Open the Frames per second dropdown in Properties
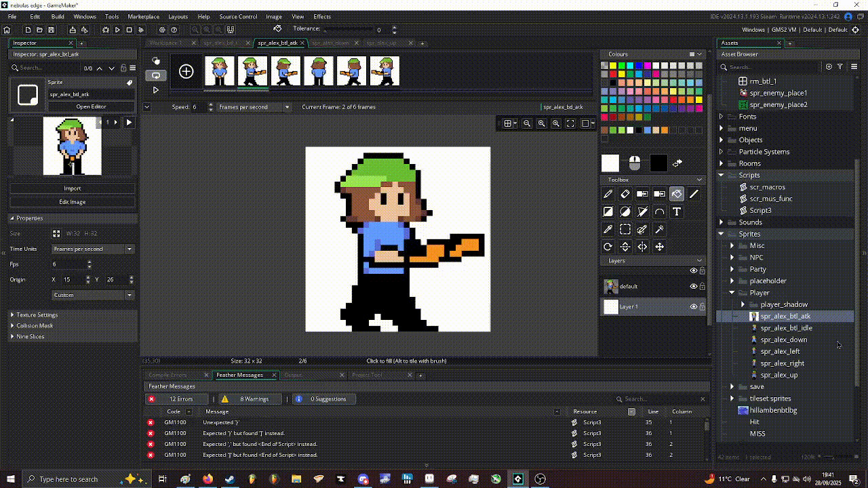 (93, 249)
